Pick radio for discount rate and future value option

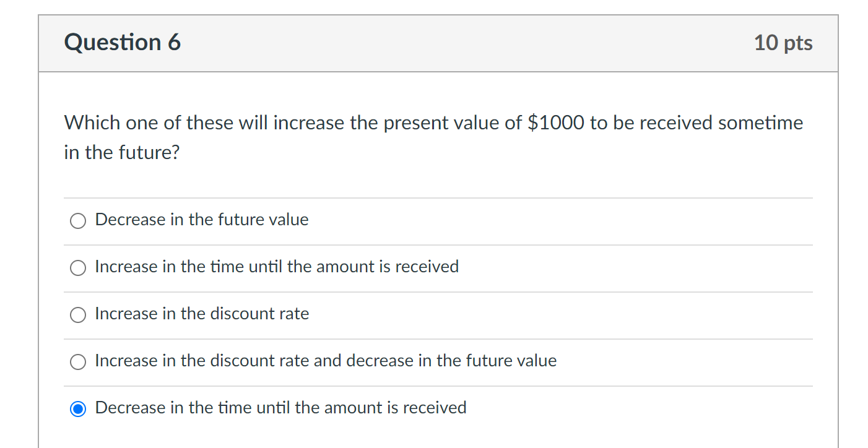click(78, 362)
